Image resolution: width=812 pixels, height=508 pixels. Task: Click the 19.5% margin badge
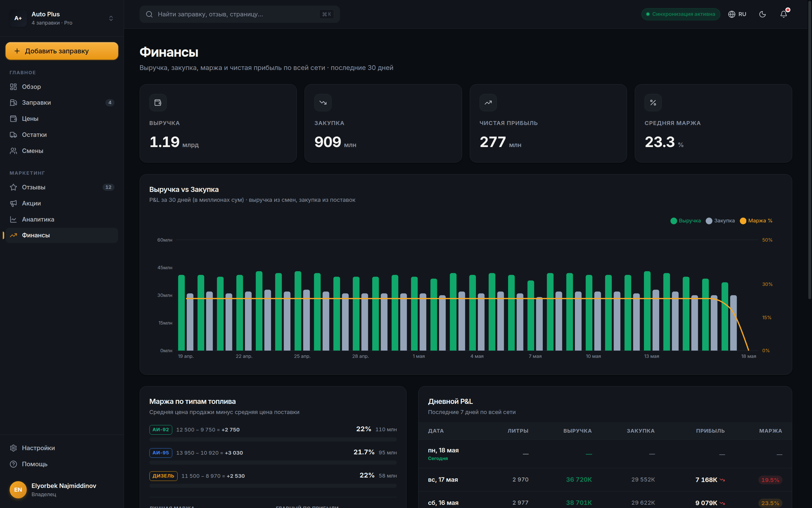(x=770, y=480)
